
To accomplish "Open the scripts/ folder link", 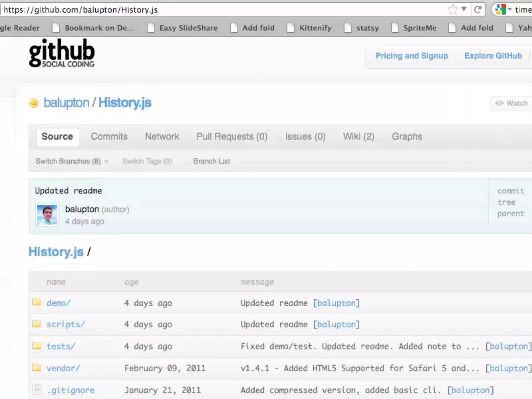I will 66,324.
